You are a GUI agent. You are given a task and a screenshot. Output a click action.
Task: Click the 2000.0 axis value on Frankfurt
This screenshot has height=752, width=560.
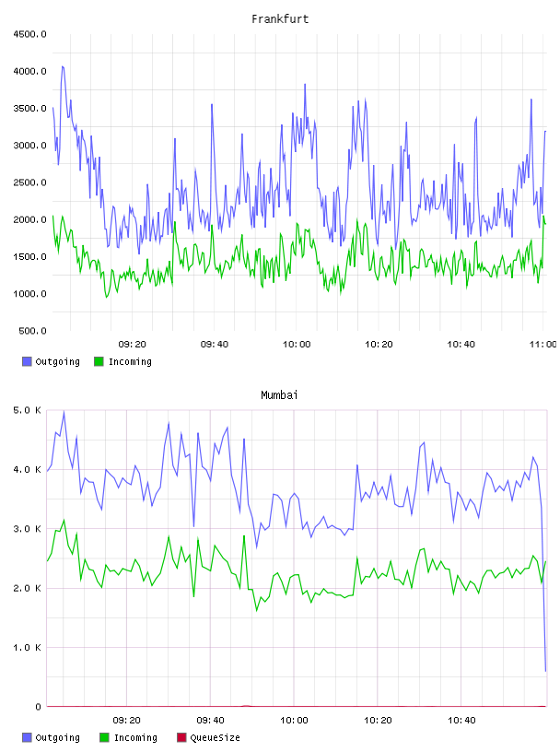pyautogui.click(x=29, y=219)
